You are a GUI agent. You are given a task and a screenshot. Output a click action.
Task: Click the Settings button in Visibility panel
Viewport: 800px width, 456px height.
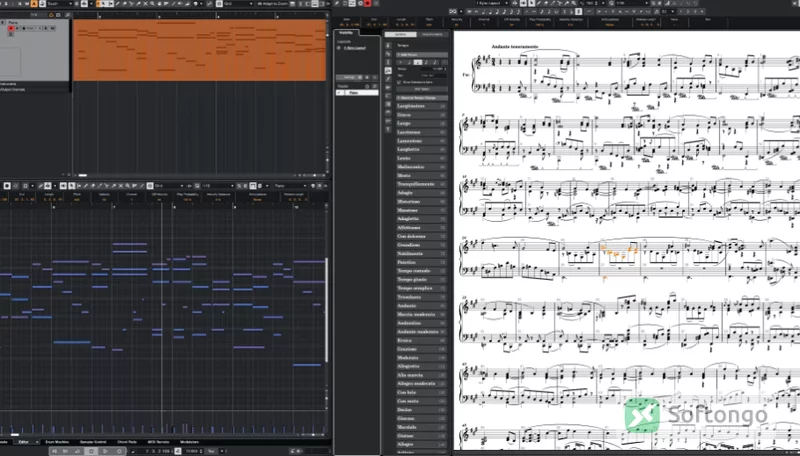point(349,78)
